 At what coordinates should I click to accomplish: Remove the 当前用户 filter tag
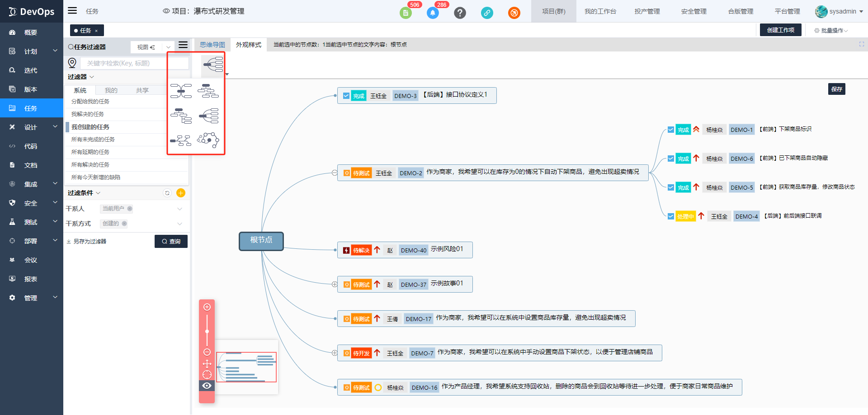130,209
